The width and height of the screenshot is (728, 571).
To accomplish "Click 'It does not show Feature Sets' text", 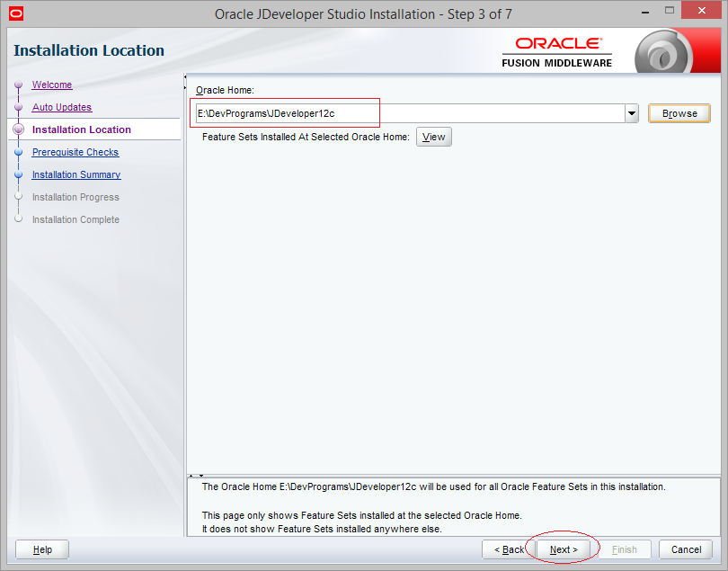I will (x=322, y=529).
